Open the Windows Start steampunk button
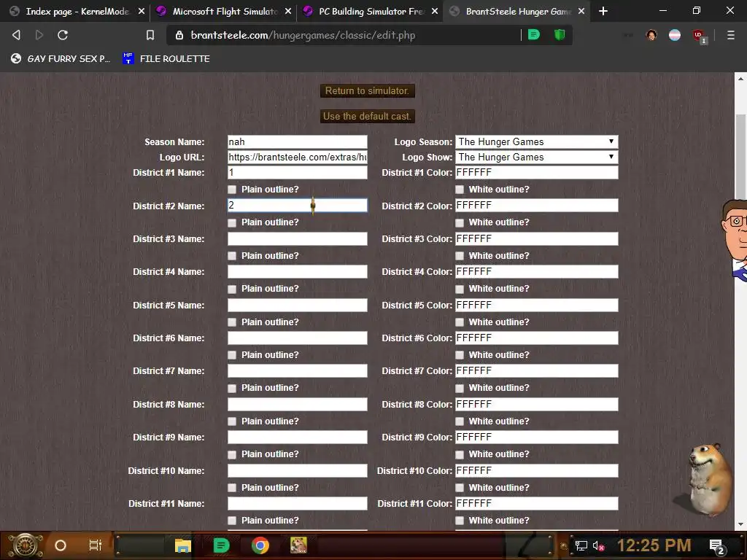Screen dimensions: 747x560 [26, 545]
